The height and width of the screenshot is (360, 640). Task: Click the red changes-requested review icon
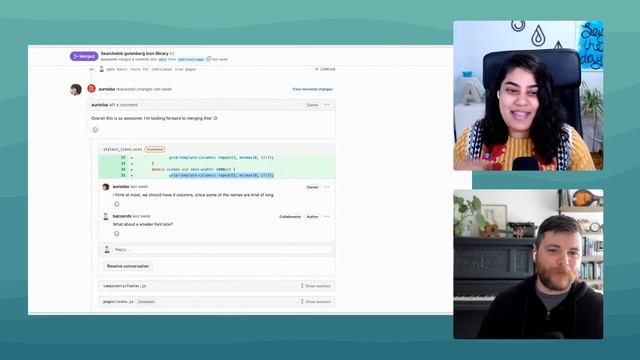pyautogui.click(x=91, y=89)
